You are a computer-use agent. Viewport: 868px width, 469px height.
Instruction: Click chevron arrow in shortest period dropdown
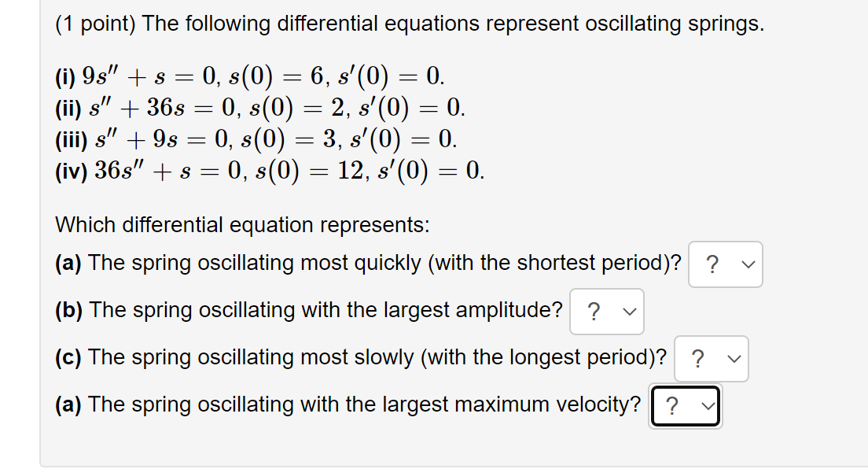coord(748,265)
